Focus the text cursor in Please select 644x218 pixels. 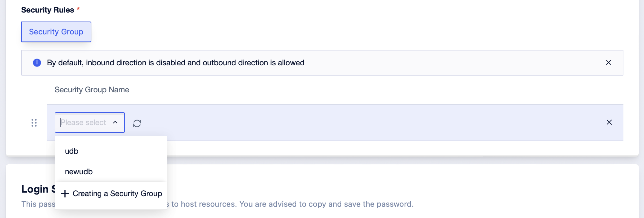(83, 123)
